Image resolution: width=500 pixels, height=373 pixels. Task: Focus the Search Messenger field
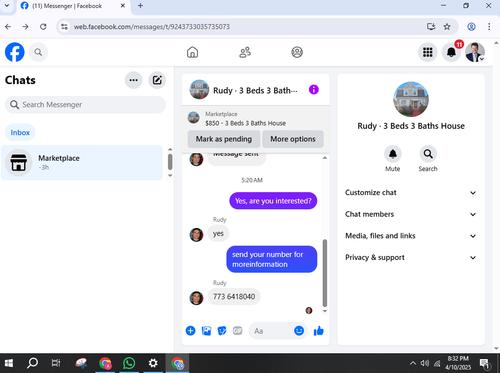tap(85, 105)
